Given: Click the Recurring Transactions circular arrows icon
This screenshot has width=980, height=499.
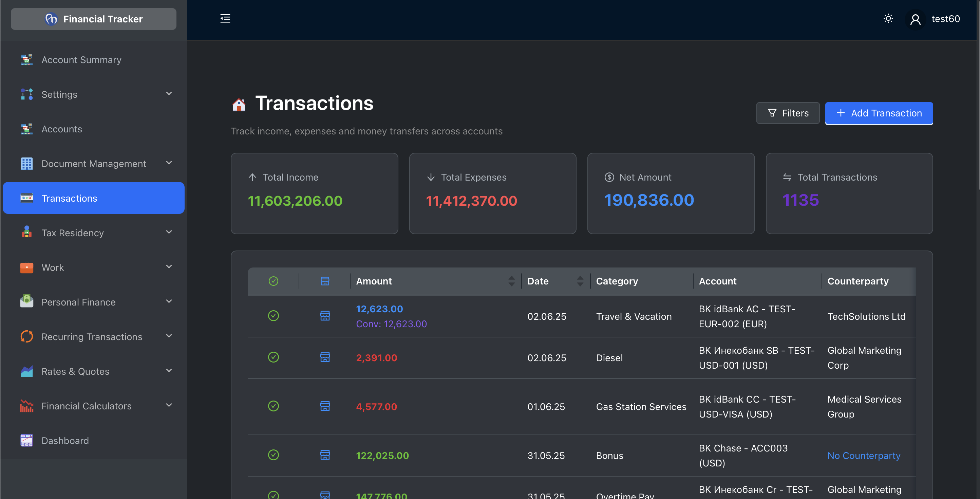Looking at the screenshot, I should click(26, 336).
